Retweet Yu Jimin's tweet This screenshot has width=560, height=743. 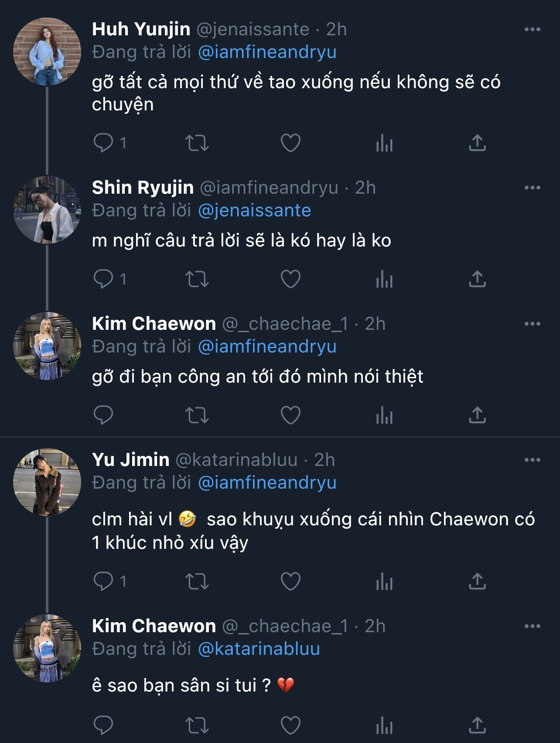[197, 581]
